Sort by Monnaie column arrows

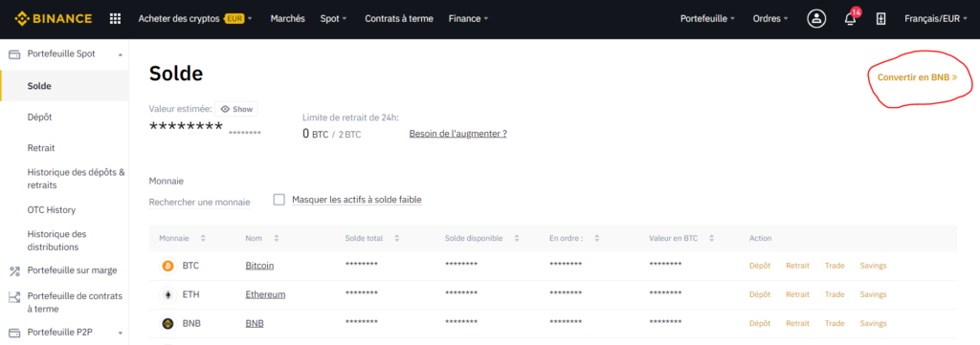(203, 238)
